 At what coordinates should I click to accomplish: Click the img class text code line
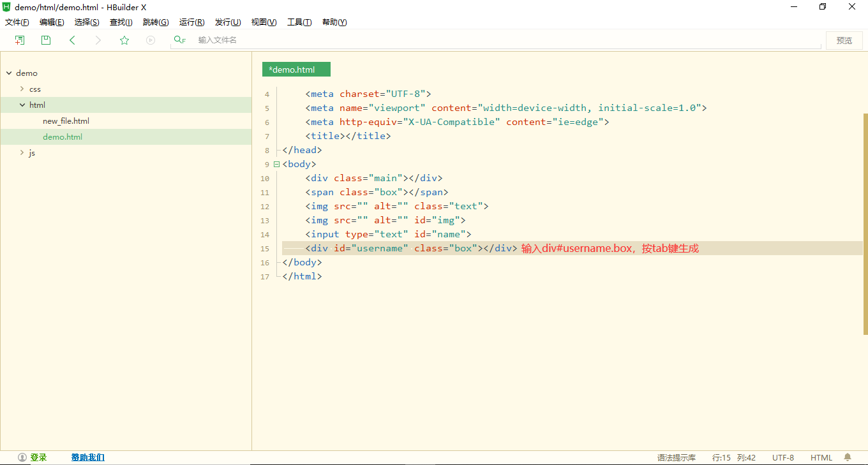[x=396, y=206]
